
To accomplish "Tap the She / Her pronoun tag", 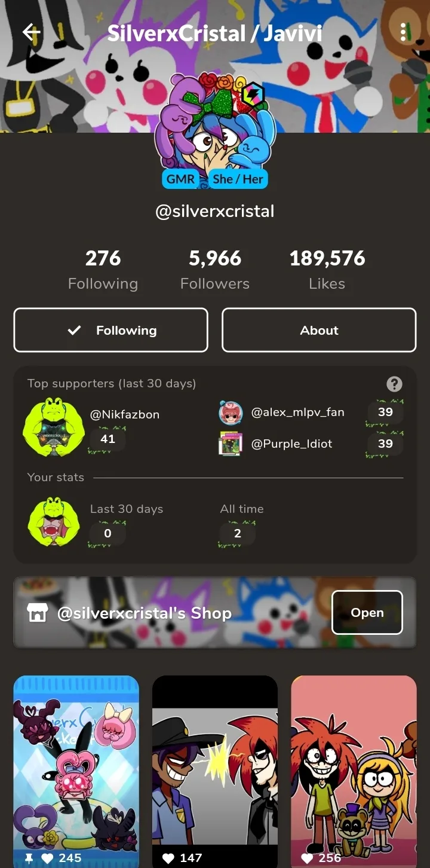I will (x=238, y=179).
